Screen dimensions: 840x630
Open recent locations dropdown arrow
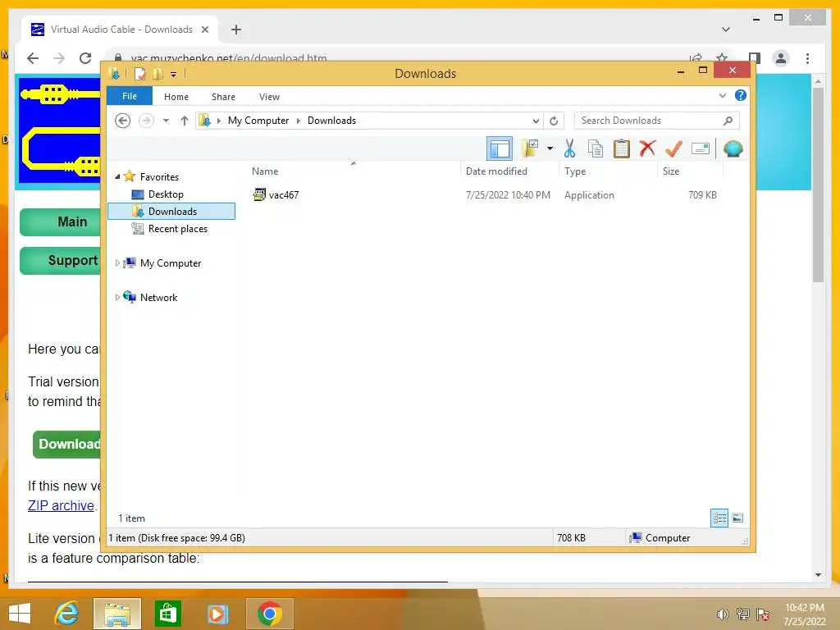point(166,121)
